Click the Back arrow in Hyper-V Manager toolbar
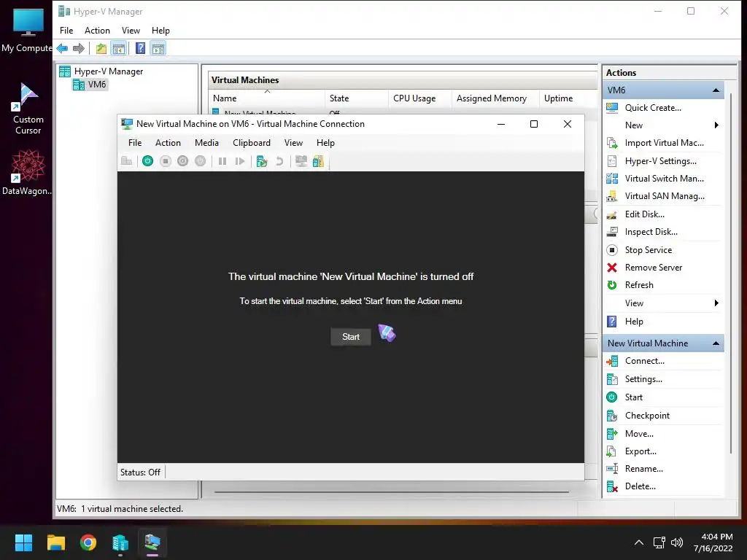 point(62,48)
